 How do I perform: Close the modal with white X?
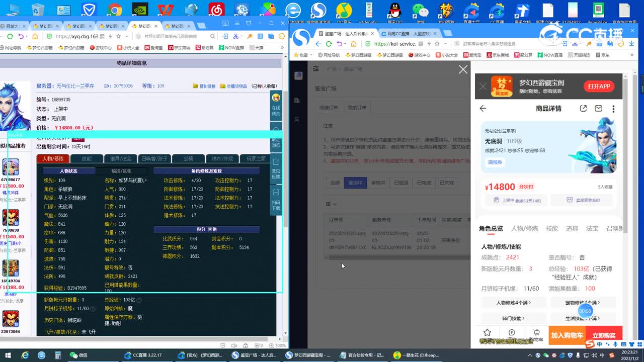463,70
